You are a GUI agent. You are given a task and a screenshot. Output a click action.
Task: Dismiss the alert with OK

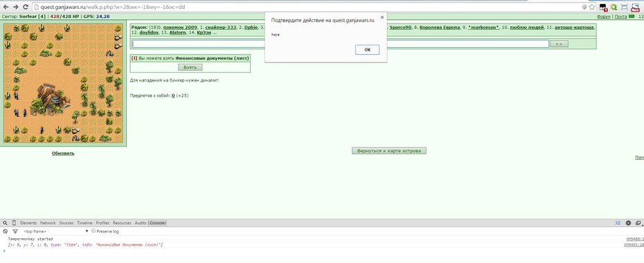(367, 50)
